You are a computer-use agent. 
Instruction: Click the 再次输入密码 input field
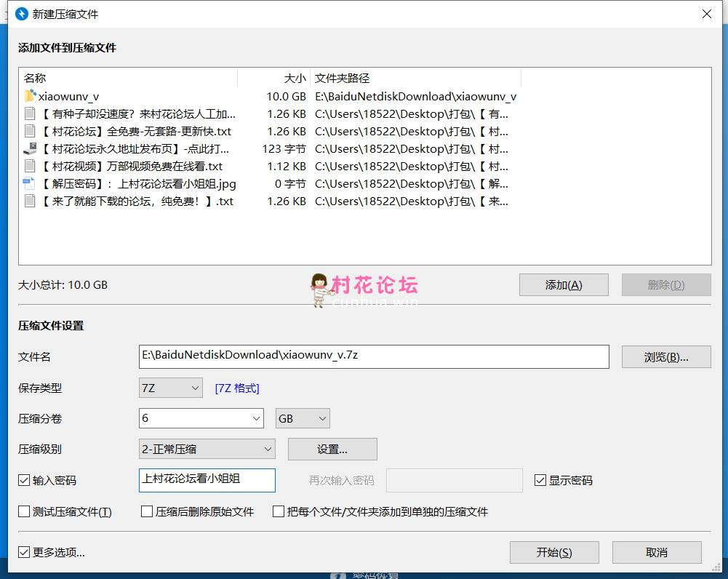coord(454,480)
